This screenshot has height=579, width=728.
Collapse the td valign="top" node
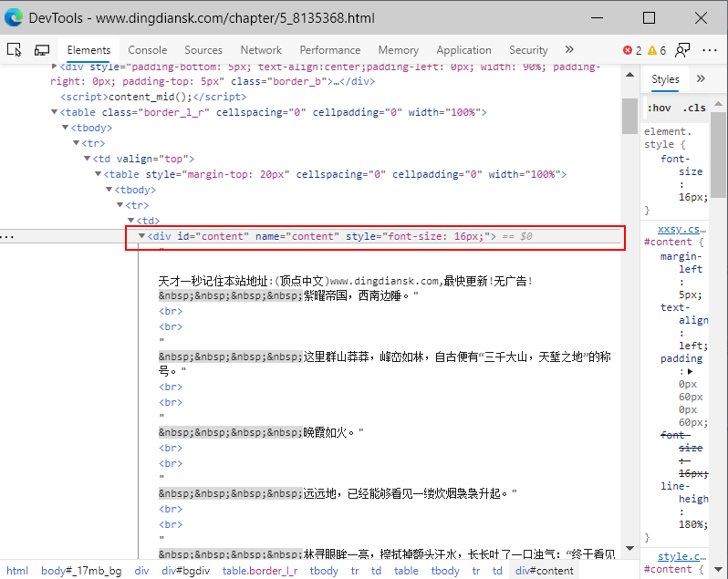coord(88,159)
